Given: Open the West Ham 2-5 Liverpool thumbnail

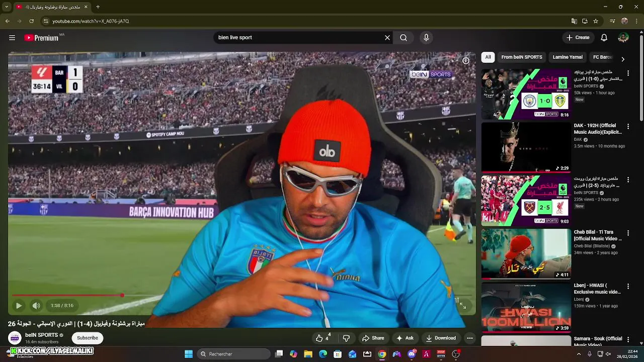Looking at the screenshot, I should (526, 201).
